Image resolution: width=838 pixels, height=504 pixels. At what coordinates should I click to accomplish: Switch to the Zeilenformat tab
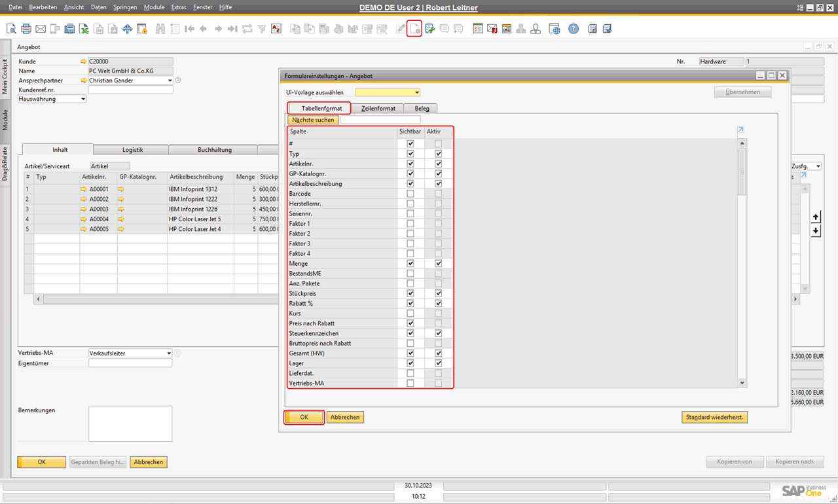[x=378, y=108]
